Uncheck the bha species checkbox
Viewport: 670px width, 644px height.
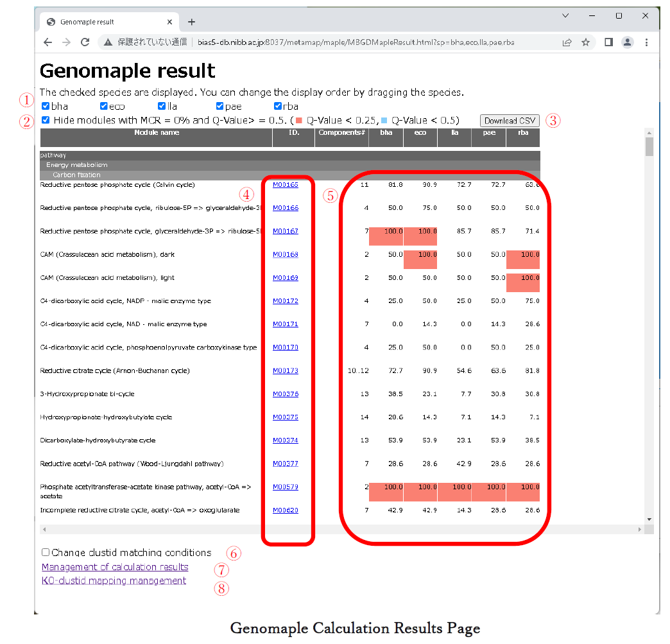click(46, 107)
